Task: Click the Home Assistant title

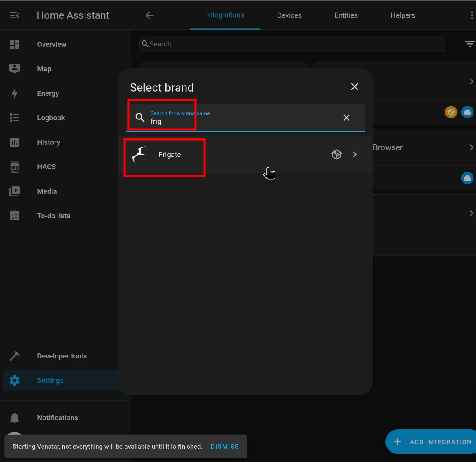Action: [73, 15]
